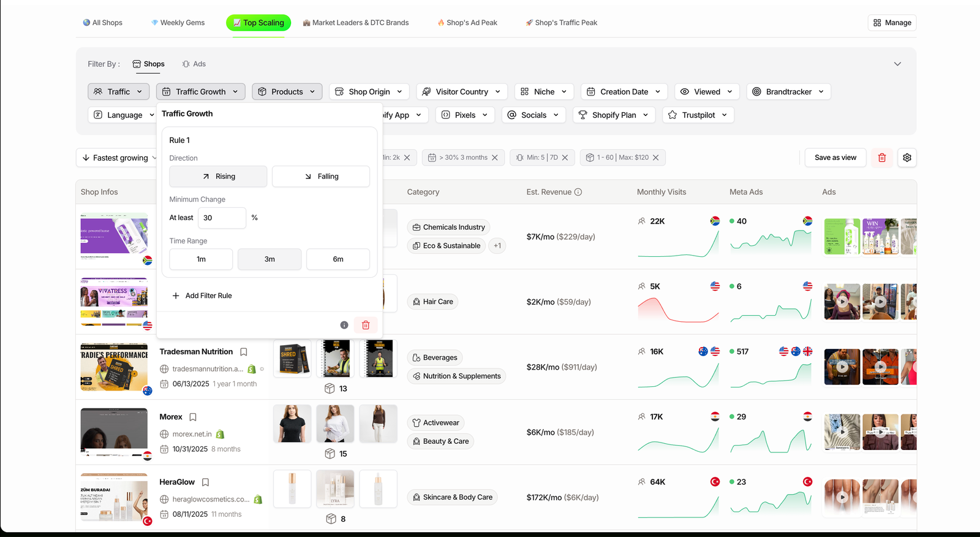
Task: Open the Creation Date filter dropdown
Action: point(624,92)
